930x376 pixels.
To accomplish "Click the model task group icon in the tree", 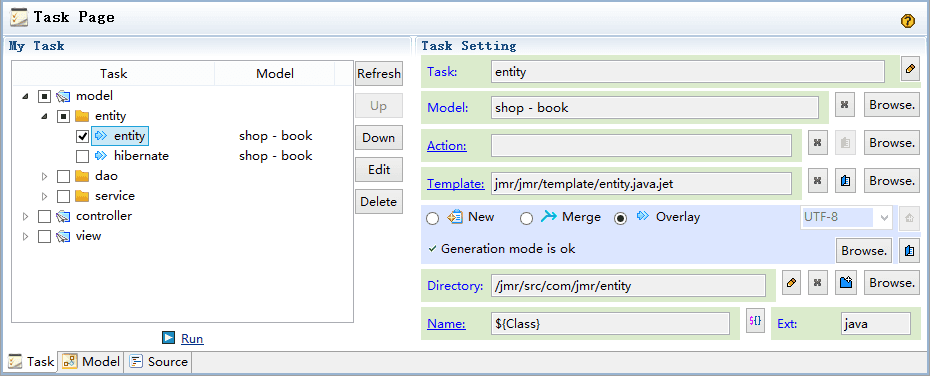I will pyautogui.click(x=63, y=96).
